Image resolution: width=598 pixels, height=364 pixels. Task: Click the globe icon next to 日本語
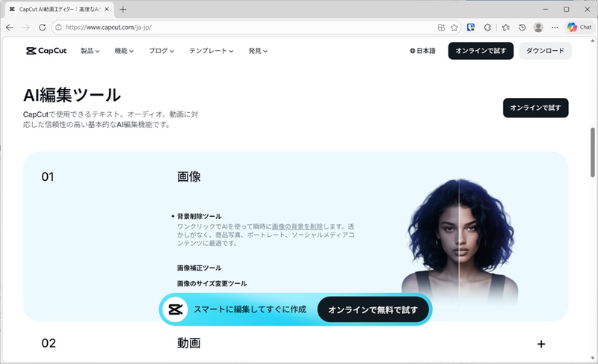coord(413,51)
